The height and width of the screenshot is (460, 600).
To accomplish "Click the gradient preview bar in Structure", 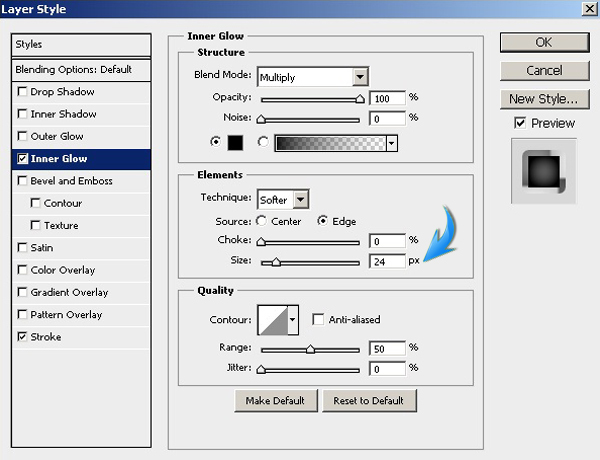I will pos(330,142).
